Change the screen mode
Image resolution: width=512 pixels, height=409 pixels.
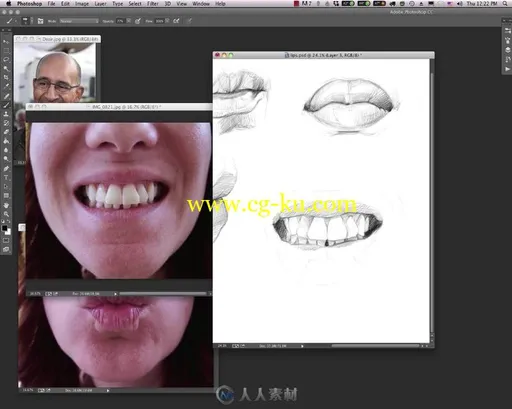[6, 249]
